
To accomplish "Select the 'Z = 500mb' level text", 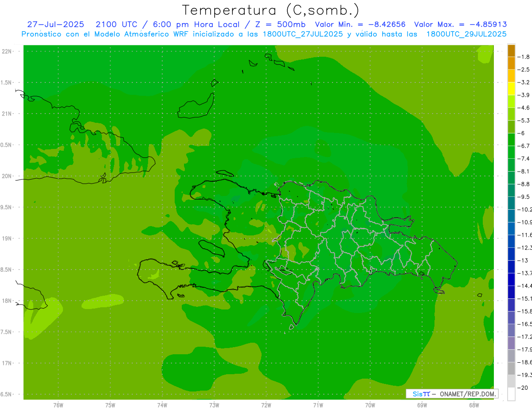I will click(278, 25).
